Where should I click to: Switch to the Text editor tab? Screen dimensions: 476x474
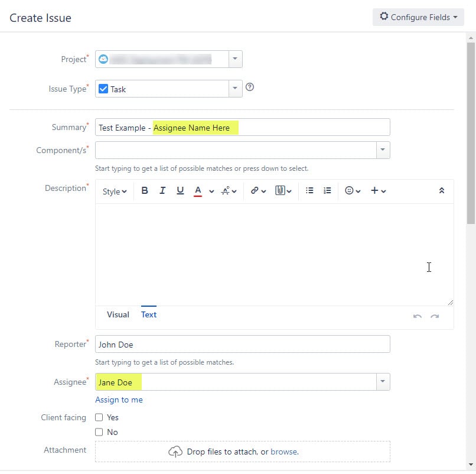[x=149, y=314]
